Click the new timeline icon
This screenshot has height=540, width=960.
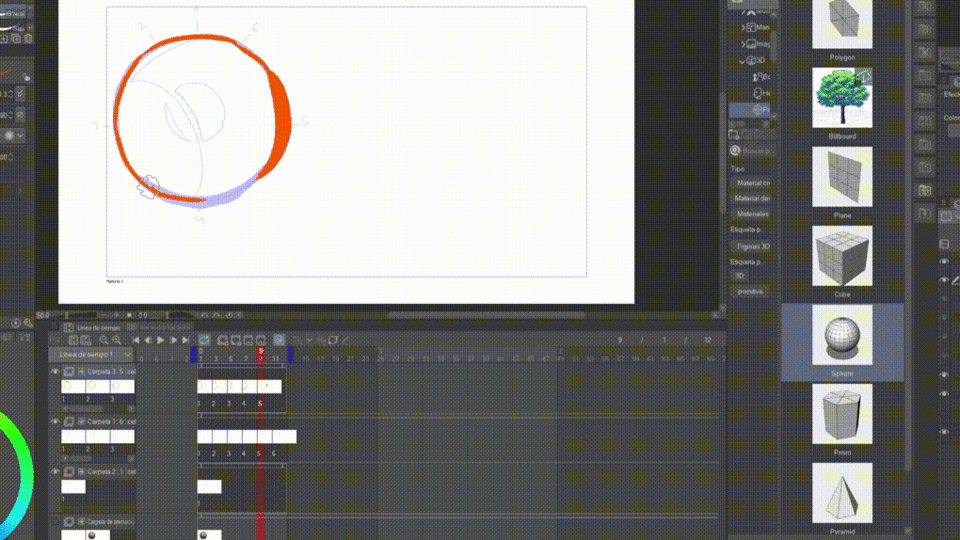click(x=73, y=340)
